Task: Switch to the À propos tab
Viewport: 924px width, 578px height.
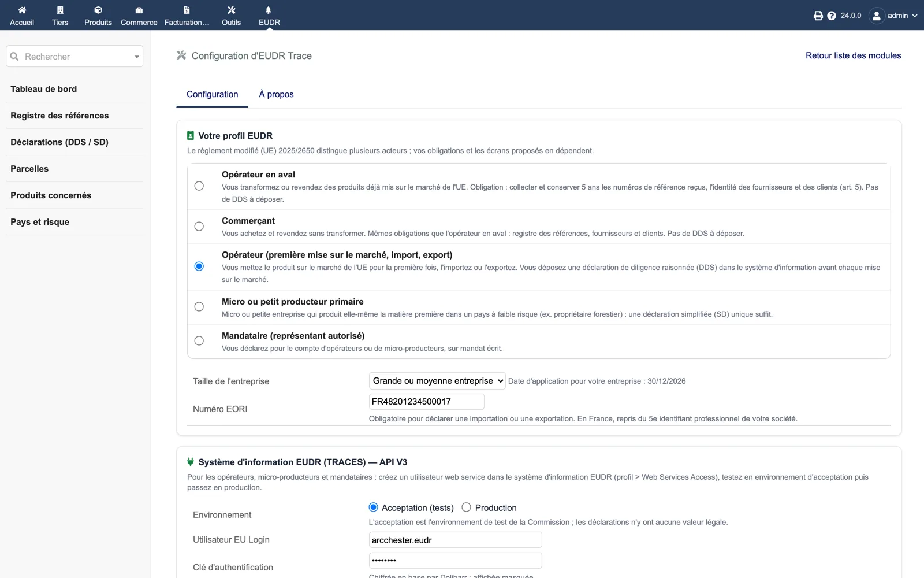Action: click(x=276, y=94)
